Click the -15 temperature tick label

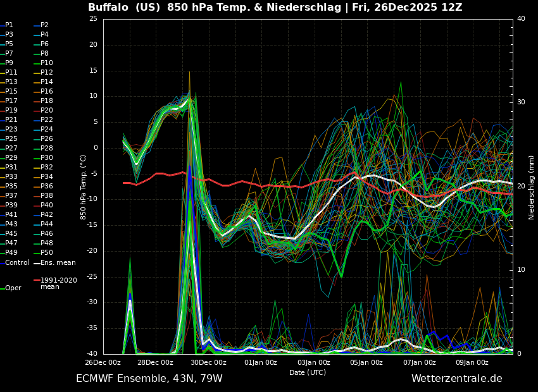pyautogui.click(x=92, y=225)
